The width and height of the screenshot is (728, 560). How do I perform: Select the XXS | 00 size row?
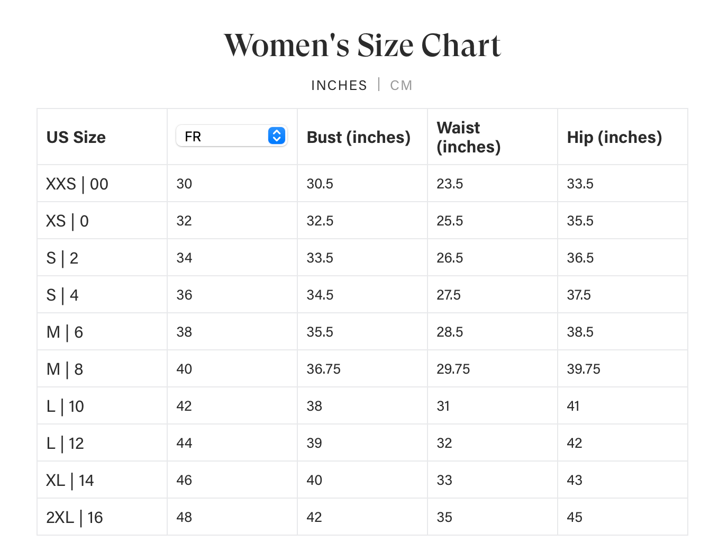(x=77, y=184)
